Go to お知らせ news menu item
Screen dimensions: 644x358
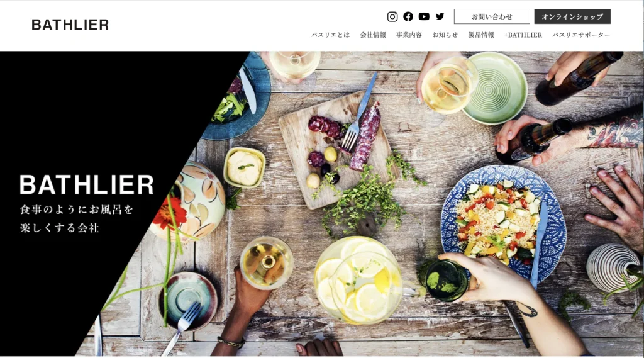[x=445, y=35]
